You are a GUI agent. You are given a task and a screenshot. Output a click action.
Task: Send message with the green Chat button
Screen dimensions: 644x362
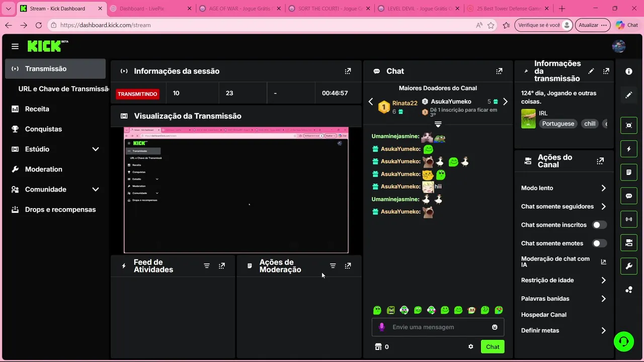point(493,346)
